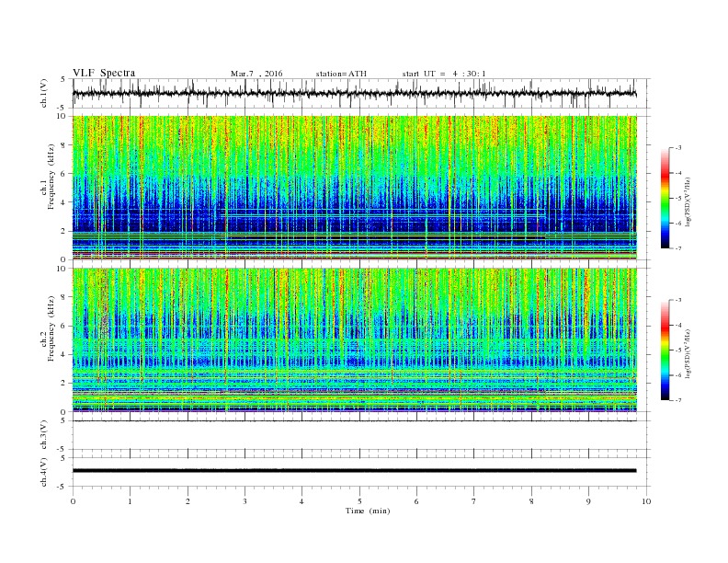Click inside the ch.2 spectrogram panel
This screenshot has width=728, height=563.
(x=354, y=340)
